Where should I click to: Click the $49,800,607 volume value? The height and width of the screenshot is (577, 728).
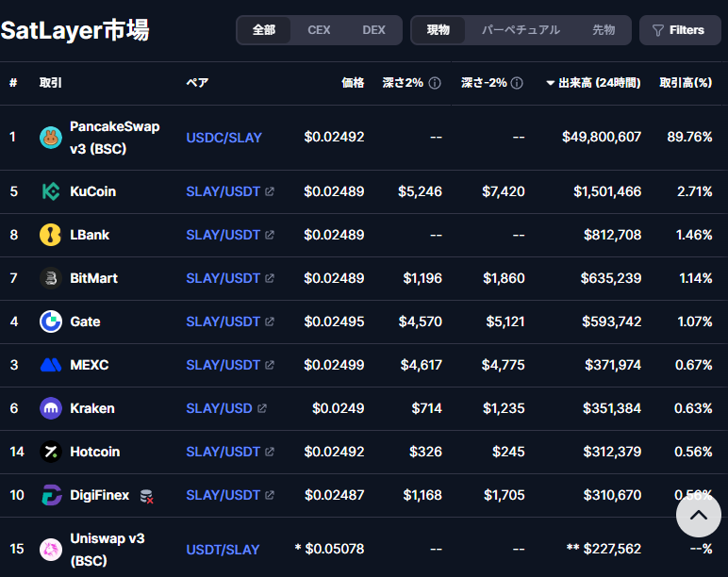(x=602, y=137)
